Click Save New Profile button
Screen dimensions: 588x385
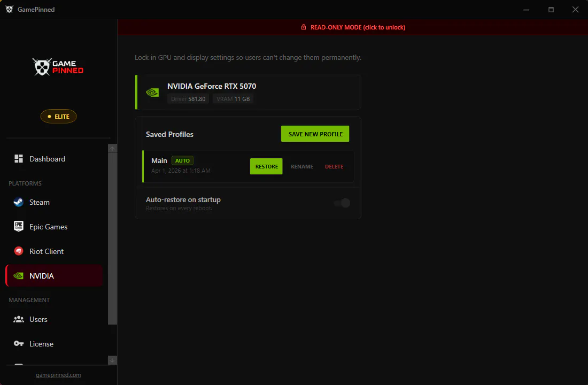[x=315, y=134]
